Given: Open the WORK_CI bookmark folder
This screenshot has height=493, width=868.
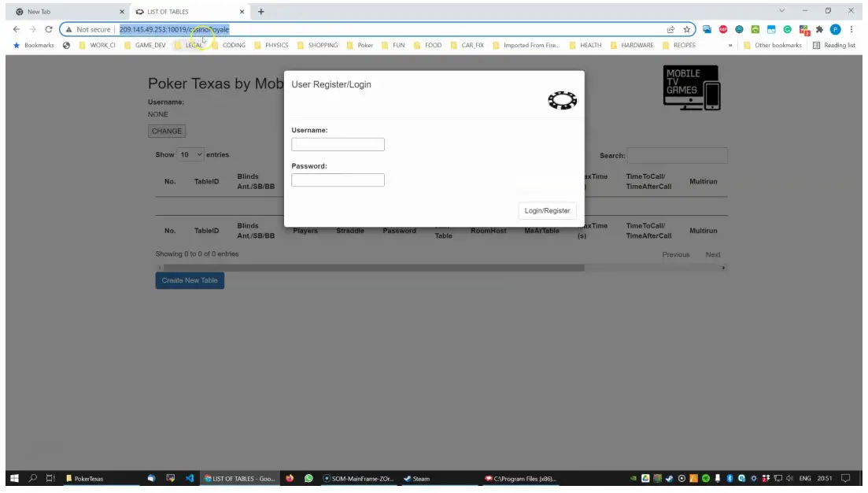Looking at the screenshot, I should click(97, 46).
